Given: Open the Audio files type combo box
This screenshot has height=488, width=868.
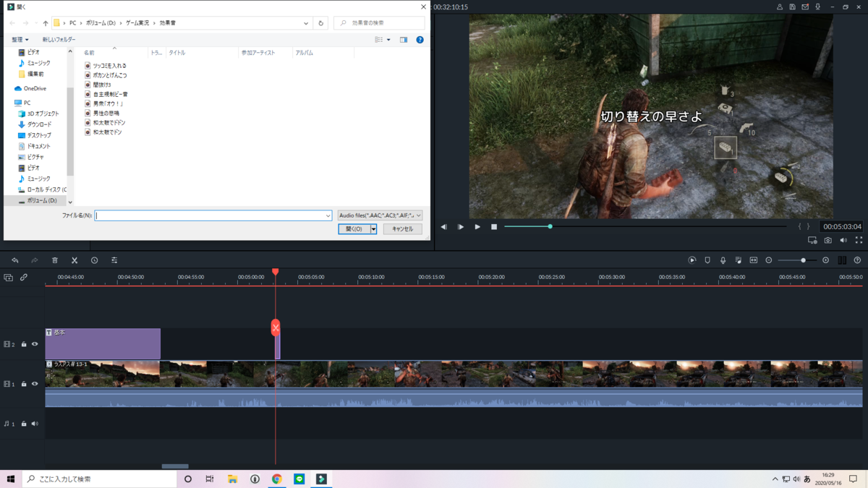Looking at the screenshot, I should click(x=380, y=215).
